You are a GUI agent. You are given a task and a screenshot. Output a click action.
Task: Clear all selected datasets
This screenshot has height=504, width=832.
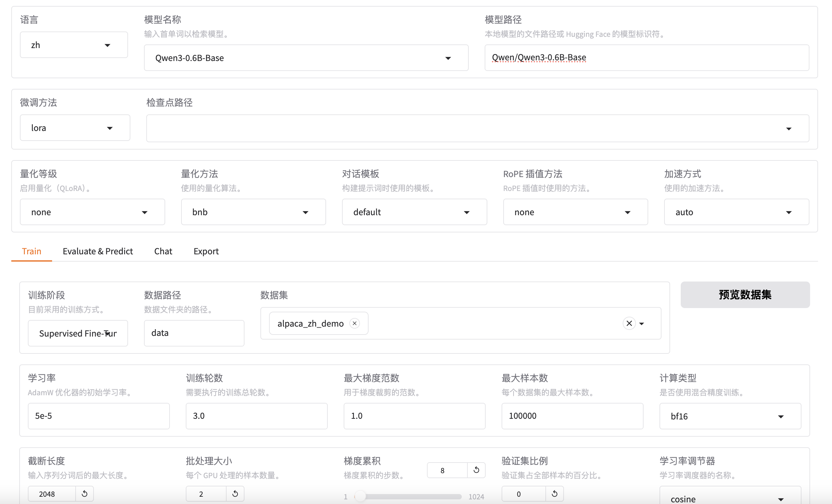tap(629, 323)
